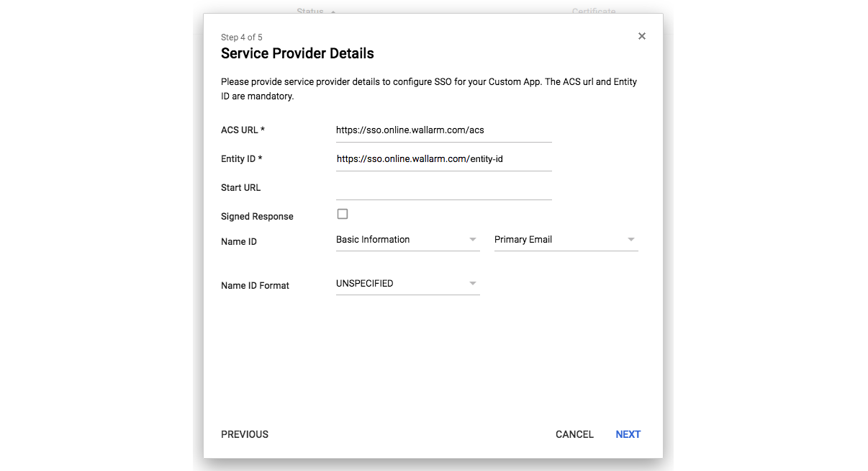Click into the empty Start URL field
This screenshot has width=868, height=471.
(x=443, y=187)
